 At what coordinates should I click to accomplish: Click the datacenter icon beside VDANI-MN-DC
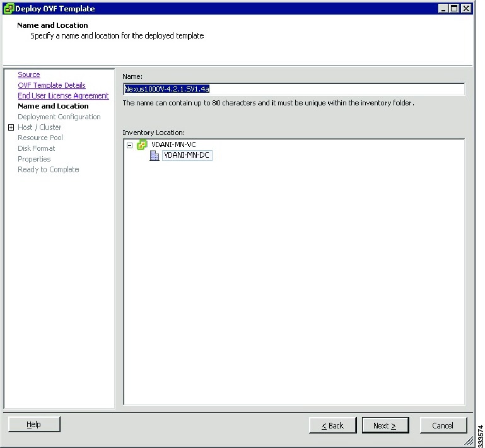155,155
